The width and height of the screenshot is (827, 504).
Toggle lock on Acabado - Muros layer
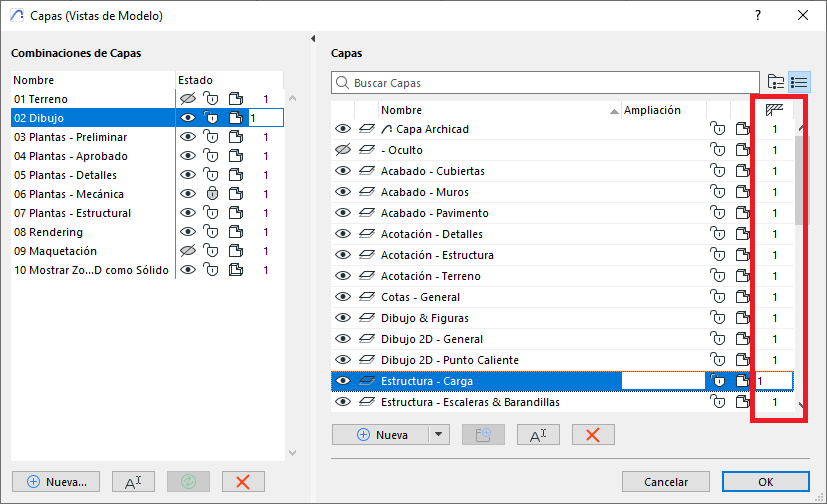tap(717, 192)
